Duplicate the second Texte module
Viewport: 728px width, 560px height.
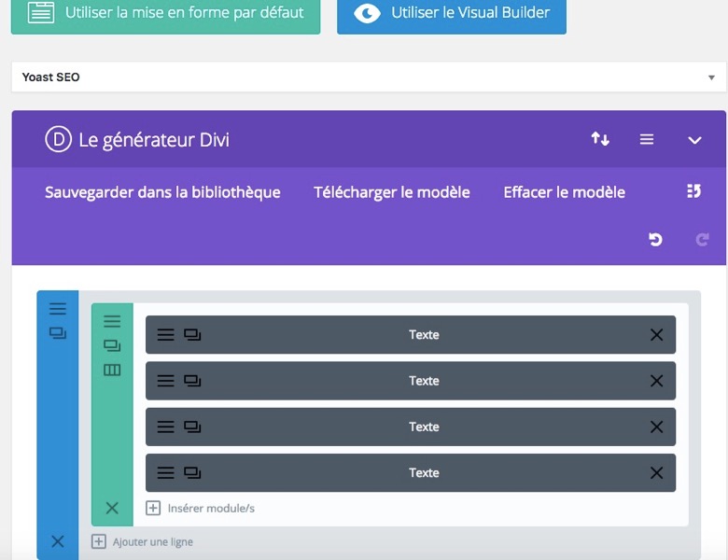click(192, 381)
